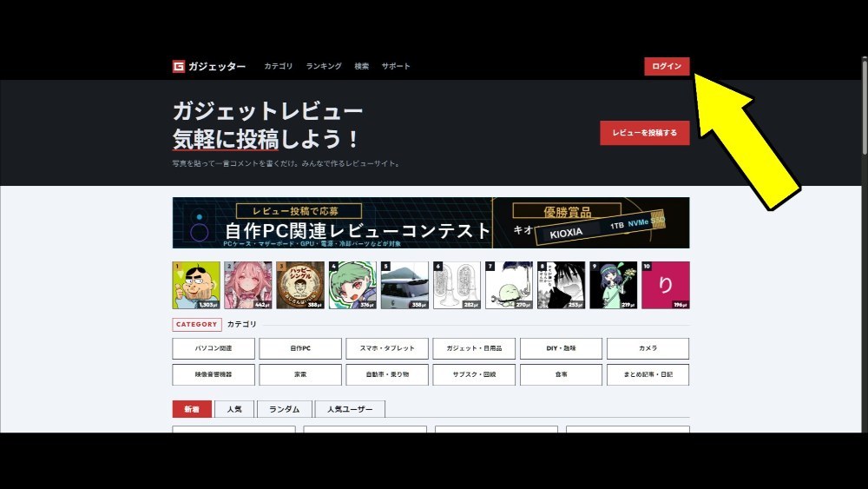Select the 食事 category
This screenshot has width=868, height=489.
tap(561, 374)
